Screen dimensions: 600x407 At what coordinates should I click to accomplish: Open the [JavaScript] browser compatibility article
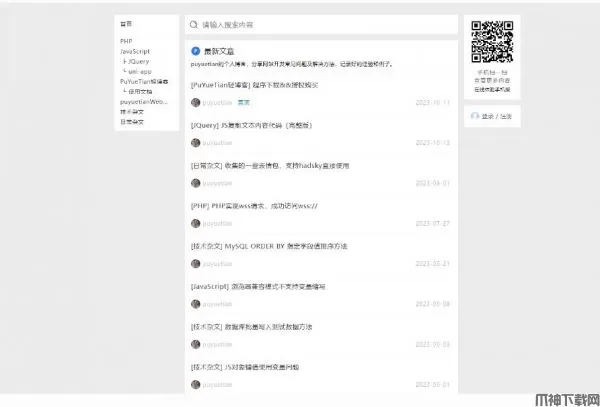click(258, 287)
